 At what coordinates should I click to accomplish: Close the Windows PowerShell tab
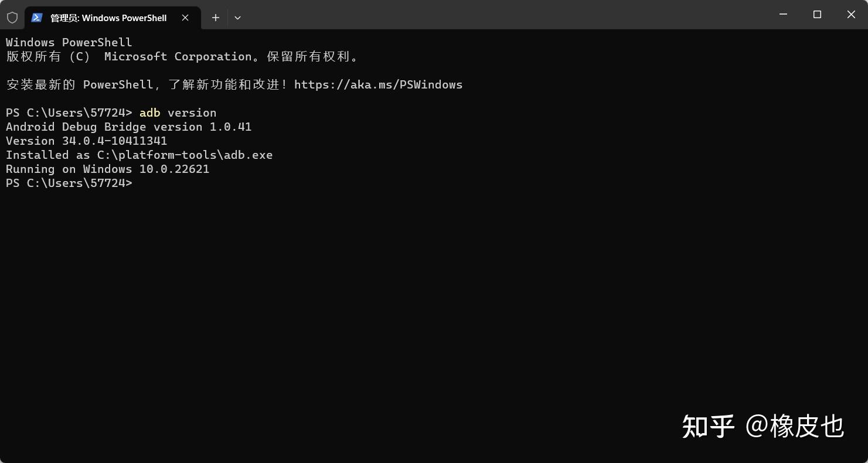click(185, 18)
